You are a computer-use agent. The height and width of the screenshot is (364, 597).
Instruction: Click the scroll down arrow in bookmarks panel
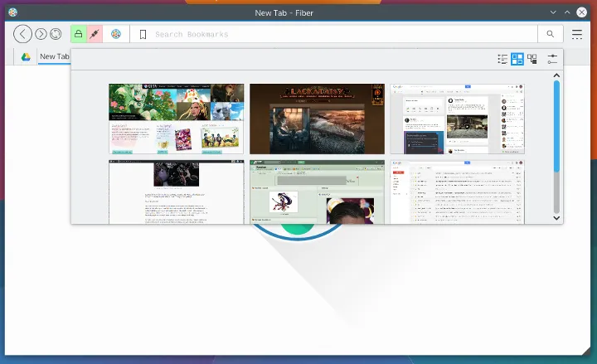(x=556, y=218)
